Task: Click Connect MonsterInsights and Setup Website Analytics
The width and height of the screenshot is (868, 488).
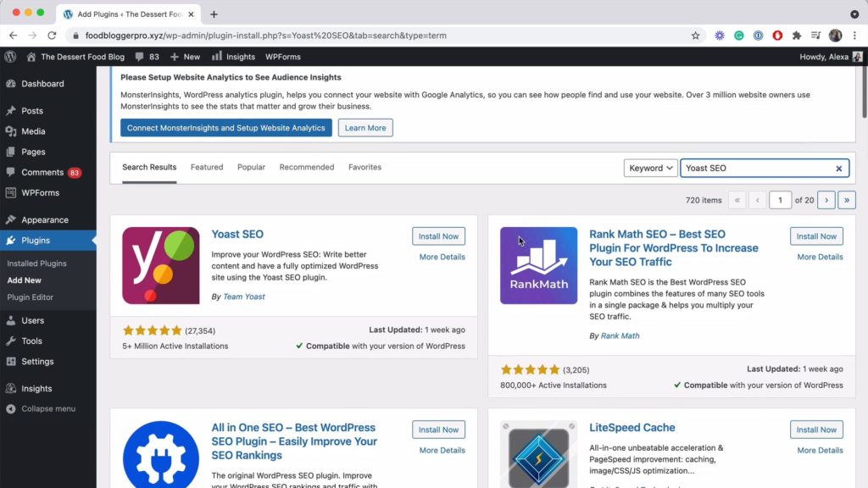Action: (x=225, y=128)
